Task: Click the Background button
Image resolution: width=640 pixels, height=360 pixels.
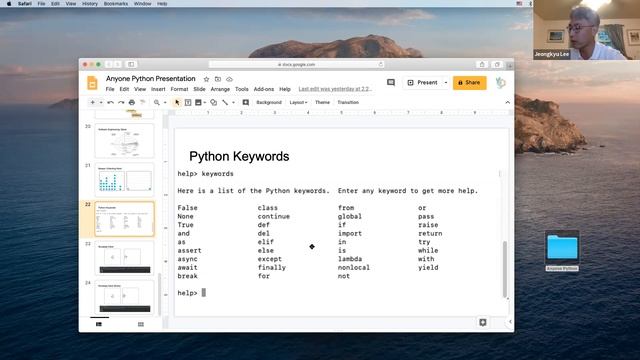Action: (x=269, y=102)
